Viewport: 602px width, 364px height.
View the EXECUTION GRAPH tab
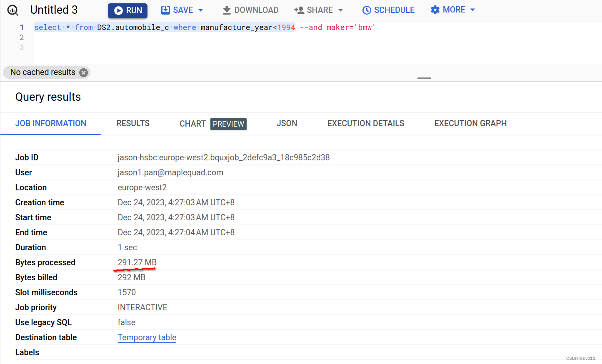pos(470,123)
